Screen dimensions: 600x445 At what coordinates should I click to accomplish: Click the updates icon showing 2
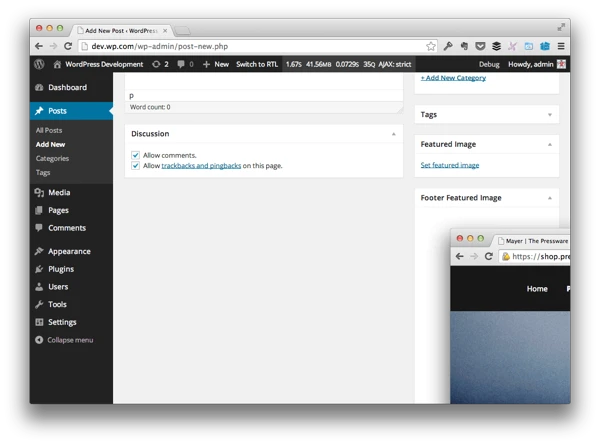point(160,64)
